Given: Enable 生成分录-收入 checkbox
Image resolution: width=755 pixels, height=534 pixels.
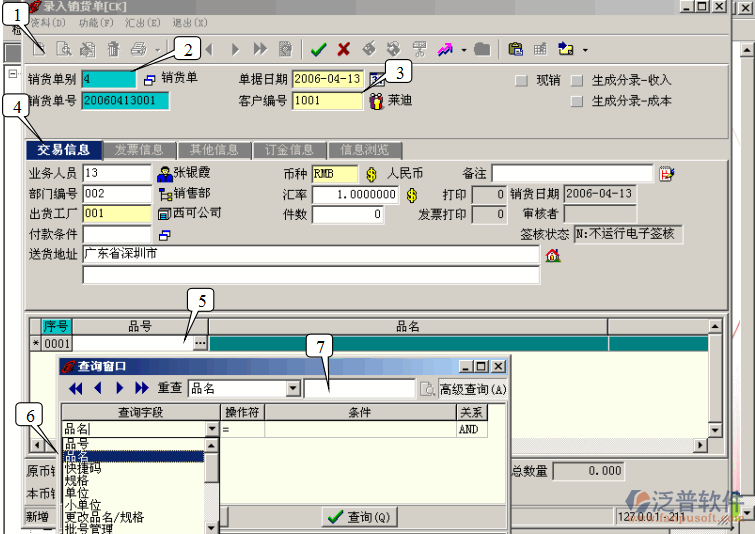Looking at the screenshot, I should [x=576, y=80].
